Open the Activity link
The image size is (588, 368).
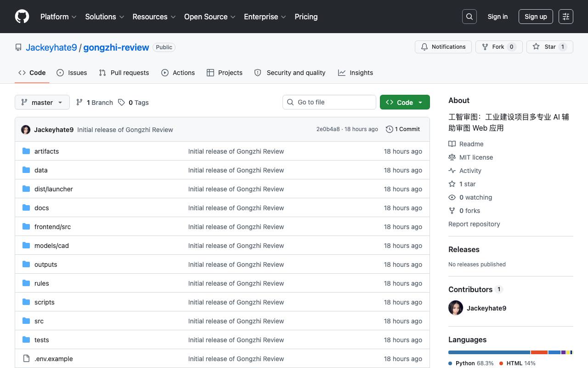point(465,171)
